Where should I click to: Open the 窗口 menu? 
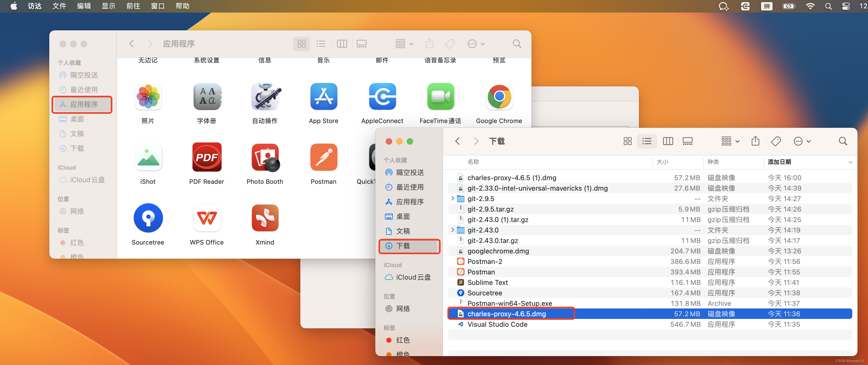point(158,6)
